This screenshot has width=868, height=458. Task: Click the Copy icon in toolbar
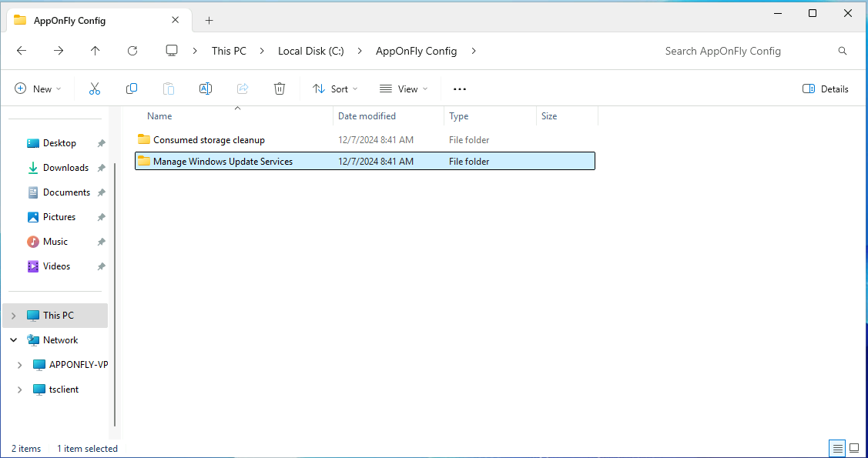click(132, 89)
